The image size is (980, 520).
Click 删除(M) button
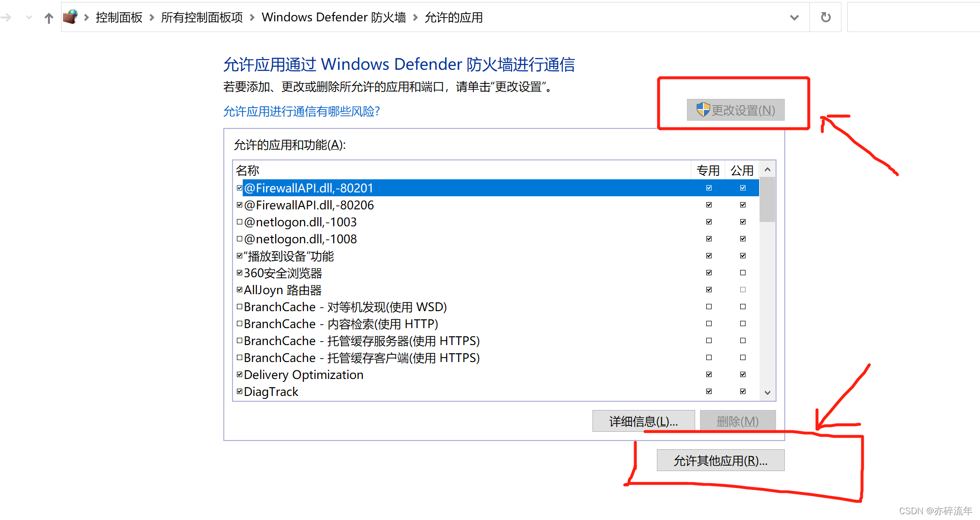click(x=737, y=421)
